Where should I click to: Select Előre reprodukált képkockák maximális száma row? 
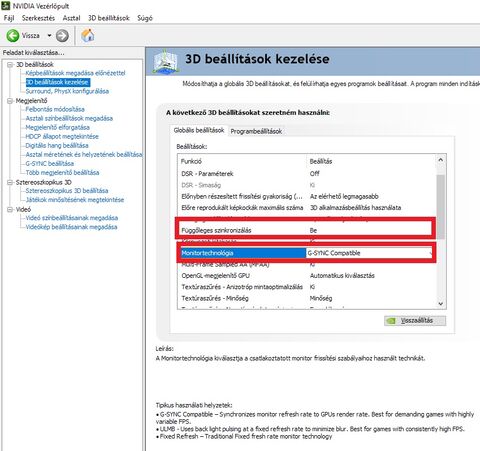307,208
